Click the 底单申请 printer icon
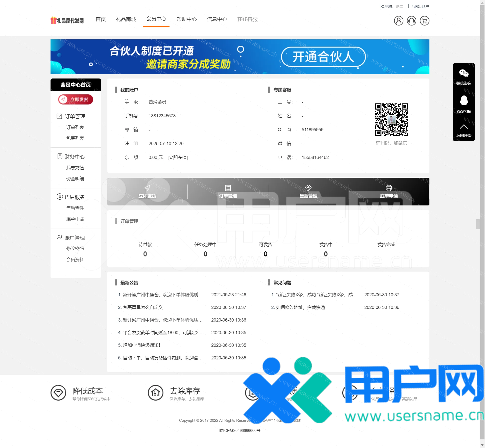Viewport: 485px width, 448px height. [389, 188]
